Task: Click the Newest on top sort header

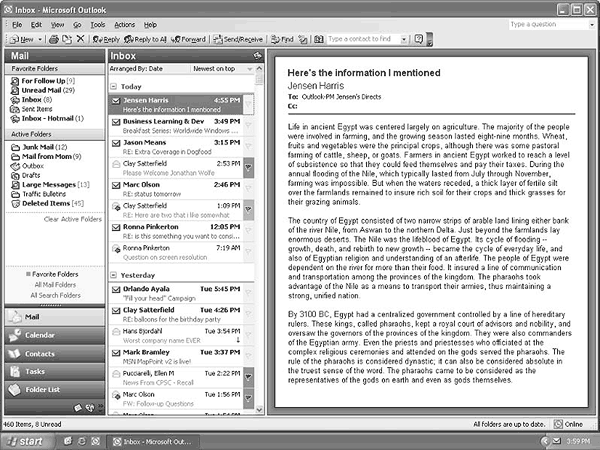Action: [x=222, y=69]
